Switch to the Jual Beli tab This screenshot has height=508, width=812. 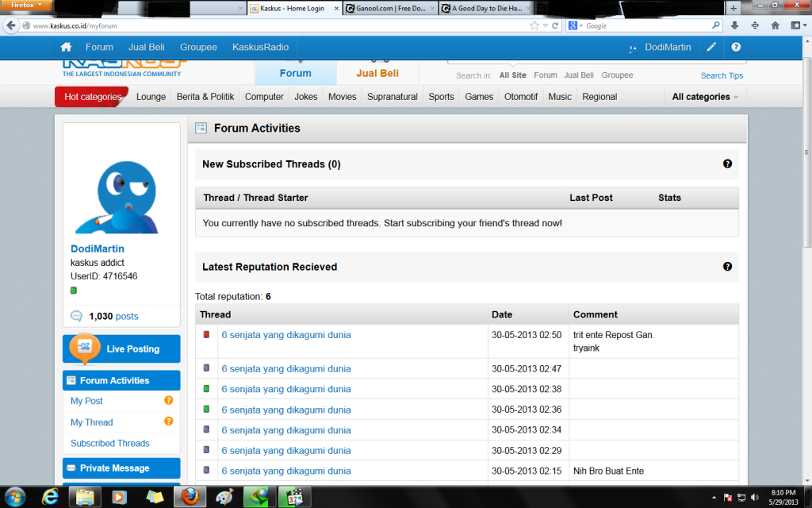[377, 73]
